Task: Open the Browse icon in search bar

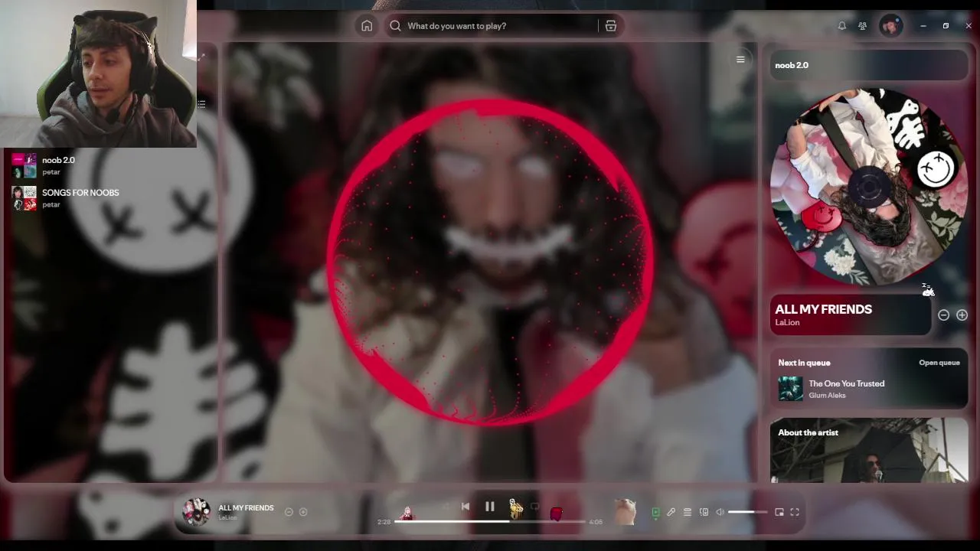Action: pyautogui.click(x=611, y=26)
